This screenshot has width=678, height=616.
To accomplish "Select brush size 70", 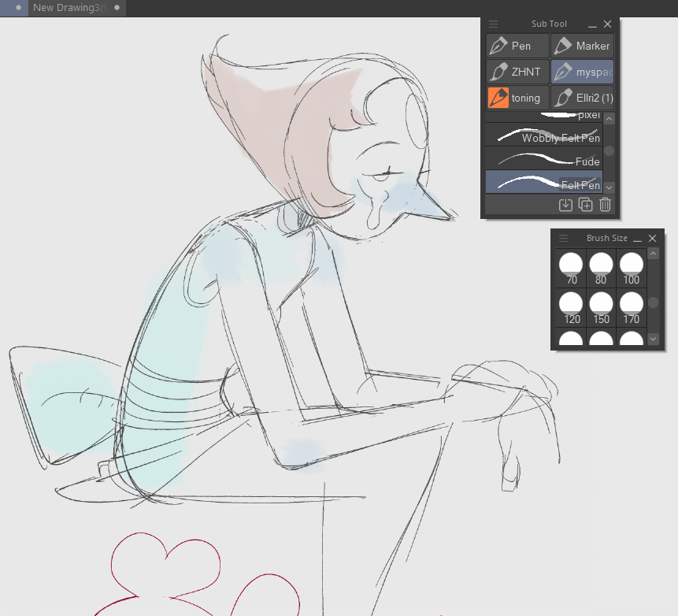I will tap(571, 268).
